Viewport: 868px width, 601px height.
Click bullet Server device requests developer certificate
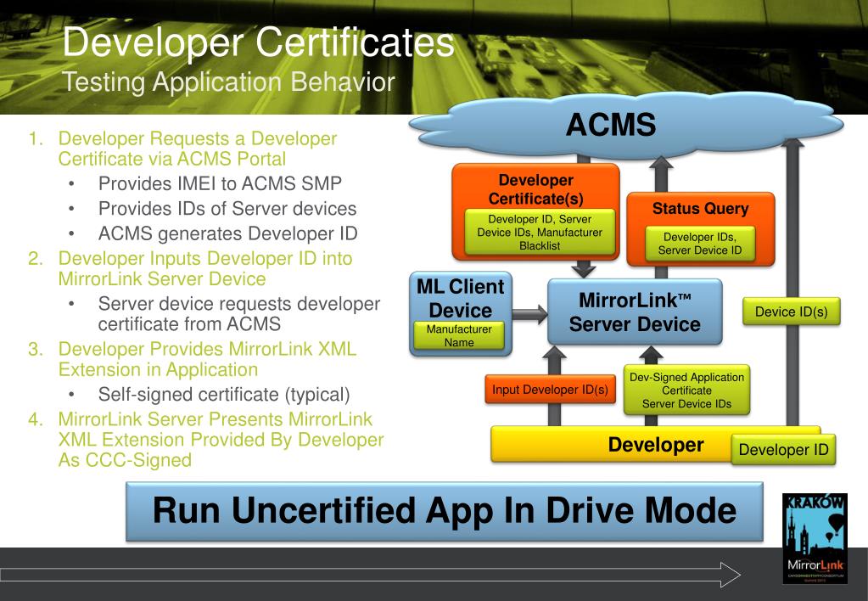239,313
